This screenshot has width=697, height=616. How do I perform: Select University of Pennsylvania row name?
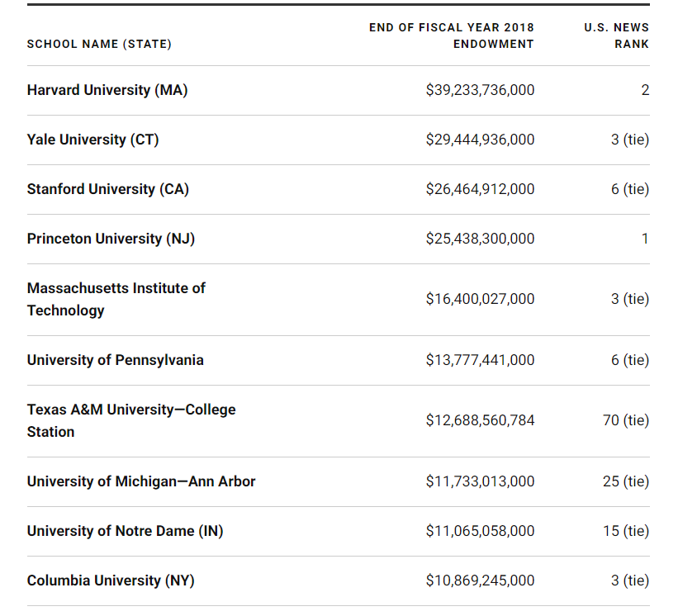pos(115,360)
